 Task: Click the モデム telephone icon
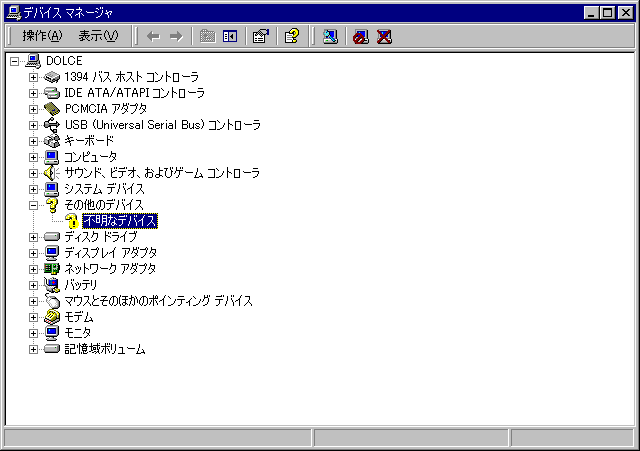pos(52,317)
